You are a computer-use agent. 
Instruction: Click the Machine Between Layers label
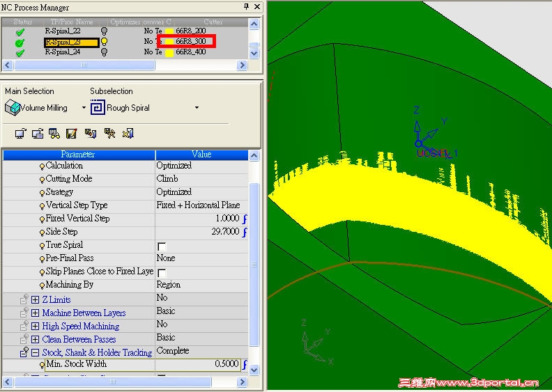coord(84,313)
